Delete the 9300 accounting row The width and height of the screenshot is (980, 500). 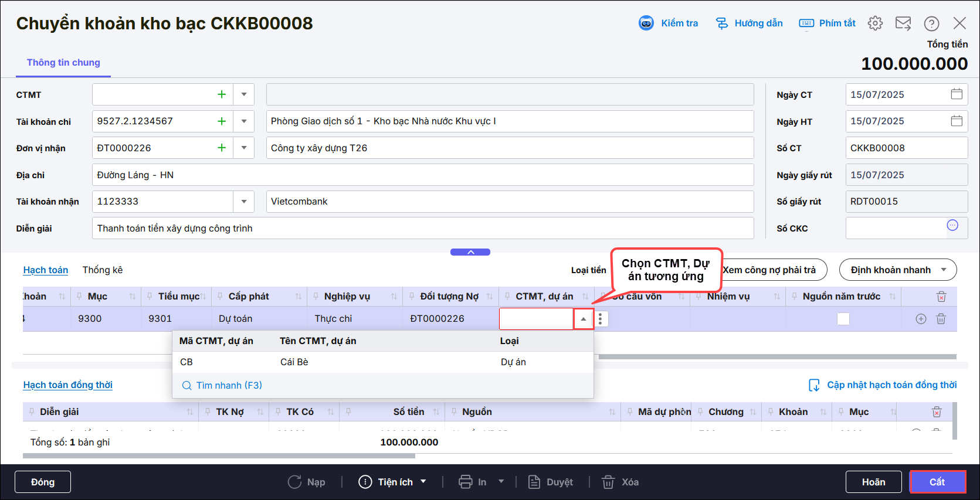[x=941, y=319]
